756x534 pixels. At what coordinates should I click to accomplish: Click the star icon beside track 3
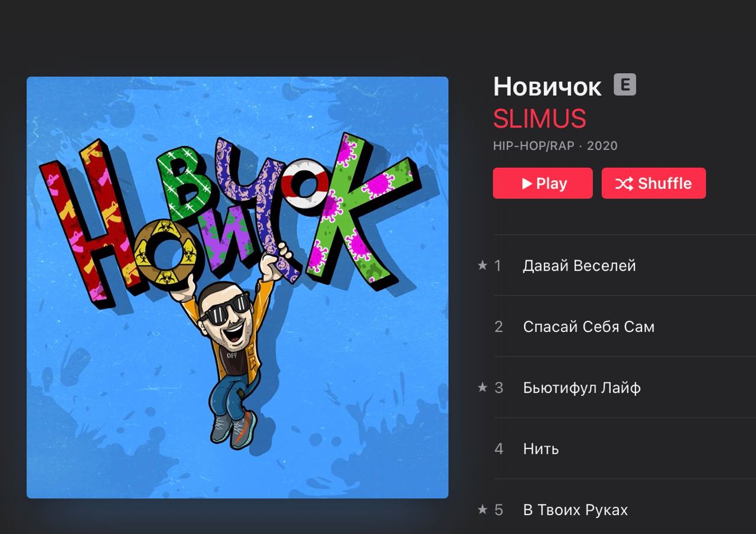(483, 388)
